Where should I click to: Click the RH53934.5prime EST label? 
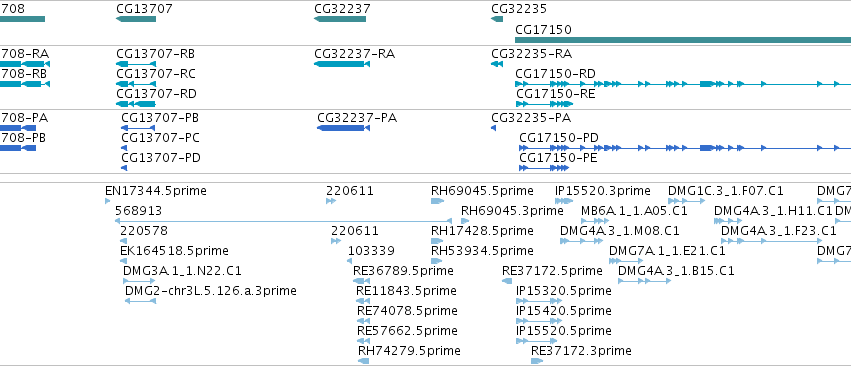[482, 251]
